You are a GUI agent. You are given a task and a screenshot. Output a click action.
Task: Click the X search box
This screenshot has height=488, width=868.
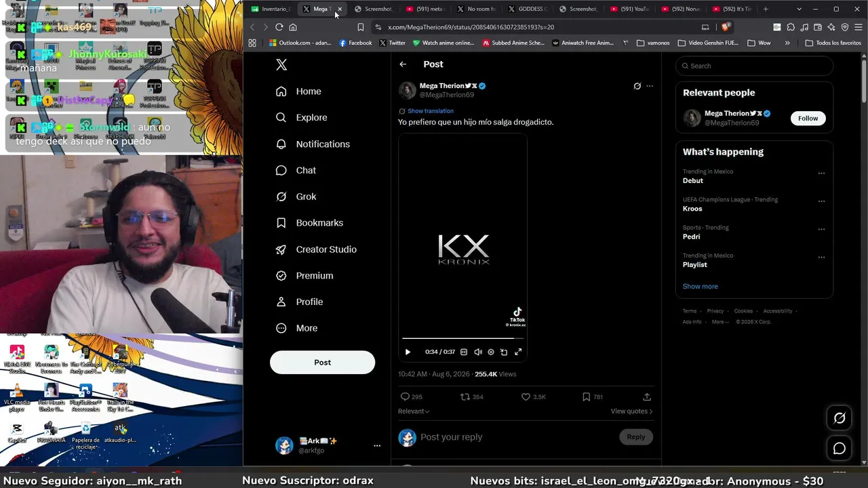tap(754, 66)
